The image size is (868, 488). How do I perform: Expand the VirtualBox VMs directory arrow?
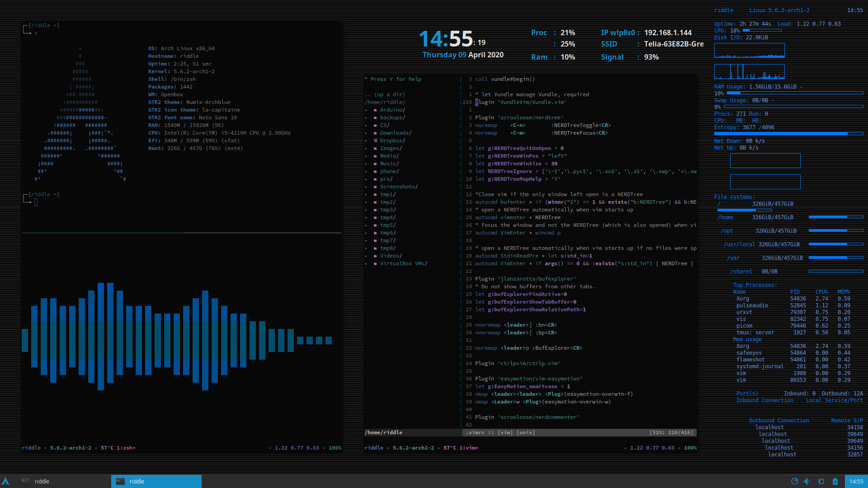(x=366, y=263)
